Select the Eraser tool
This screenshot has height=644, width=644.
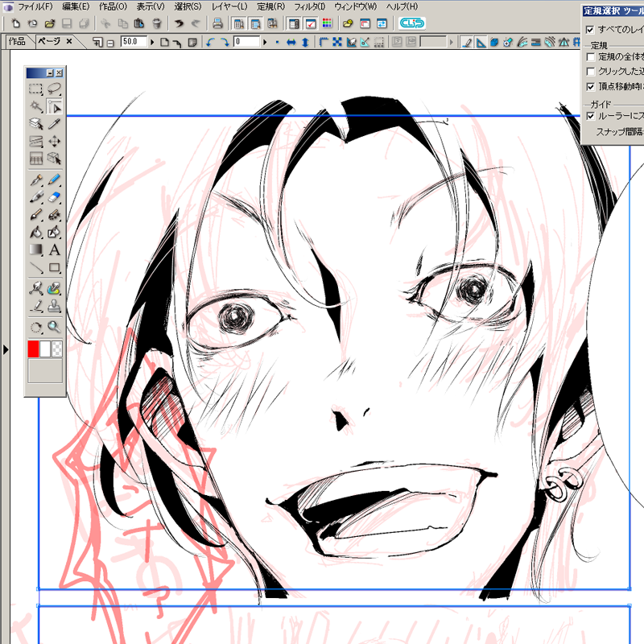(x=54, y=197)
